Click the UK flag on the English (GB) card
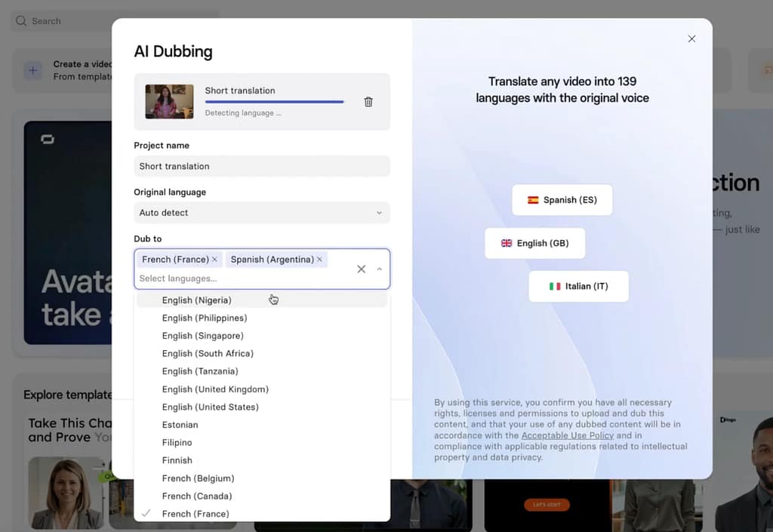Screen dimensions: 773x532 507,243
